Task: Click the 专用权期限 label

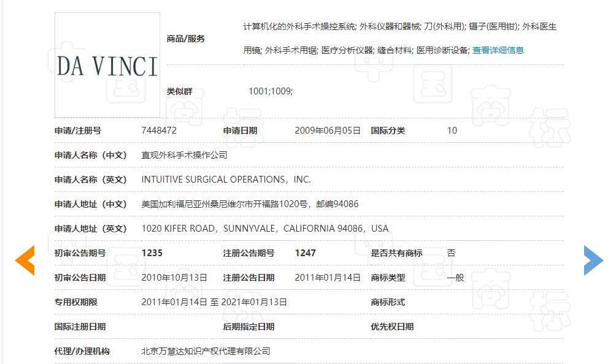Action: click(76, 302)
